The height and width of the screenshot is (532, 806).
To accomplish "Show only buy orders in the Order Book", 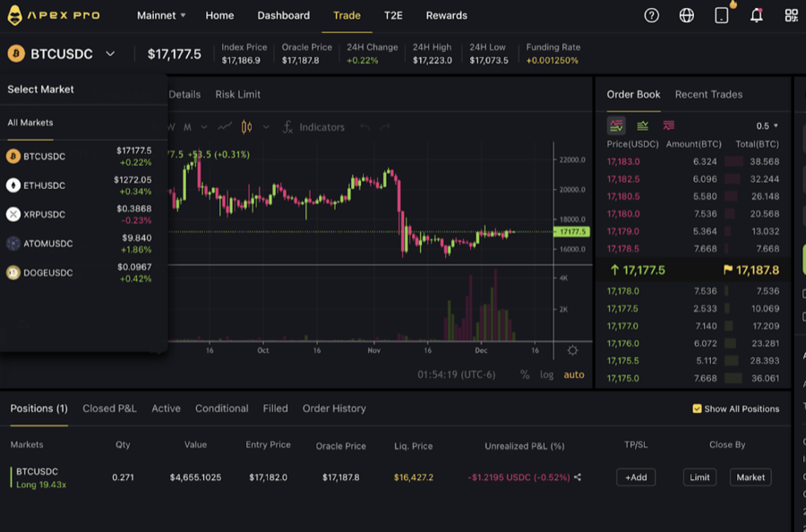I will (x=643, y=125).
